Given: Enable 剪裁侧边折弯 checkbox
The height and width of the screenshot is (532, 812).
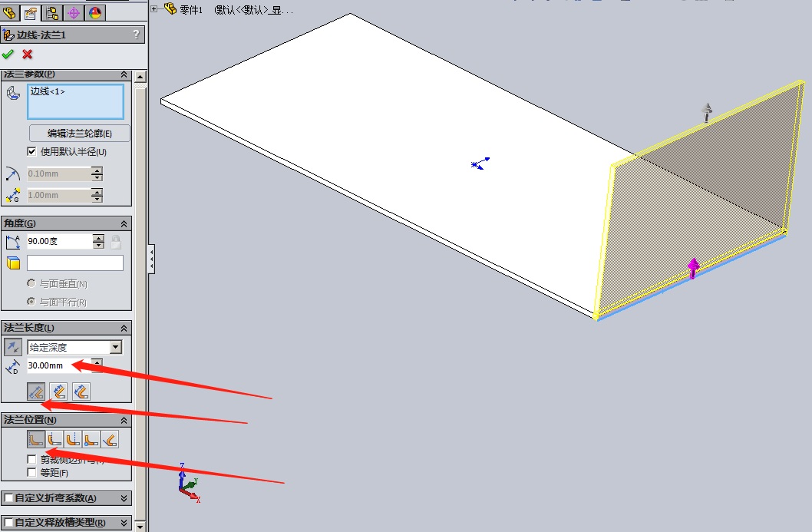Looking at the screenshot, I should tap(31, 459).
